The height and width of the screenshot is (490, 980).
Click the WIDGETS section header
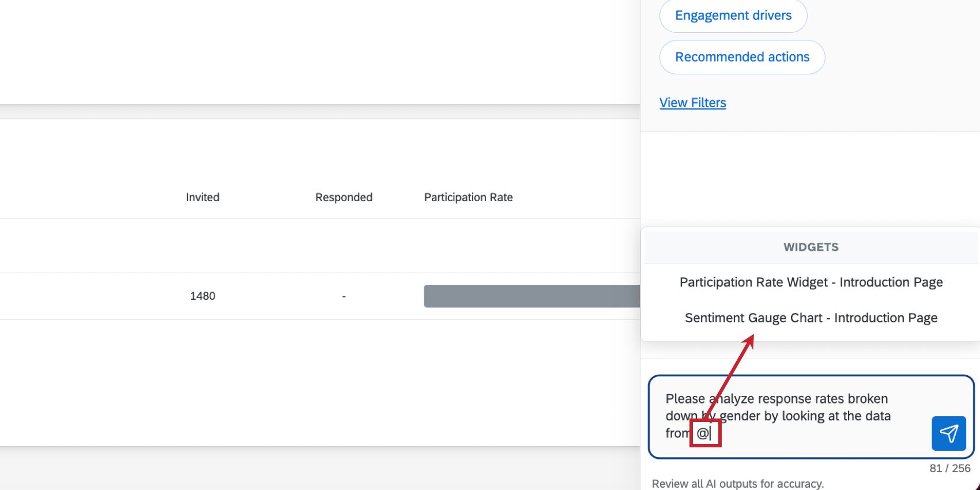tap(811, 247)
